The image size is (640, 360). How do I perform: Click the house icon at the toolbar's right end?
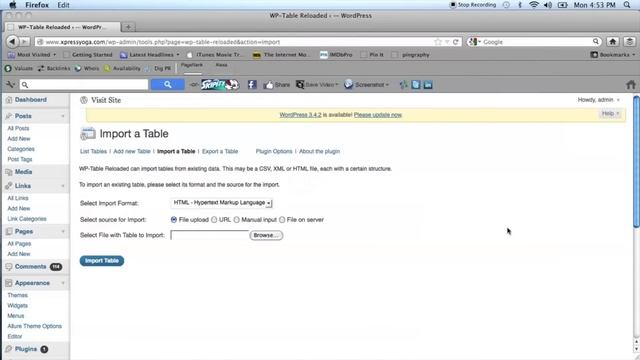click(631, 84)
